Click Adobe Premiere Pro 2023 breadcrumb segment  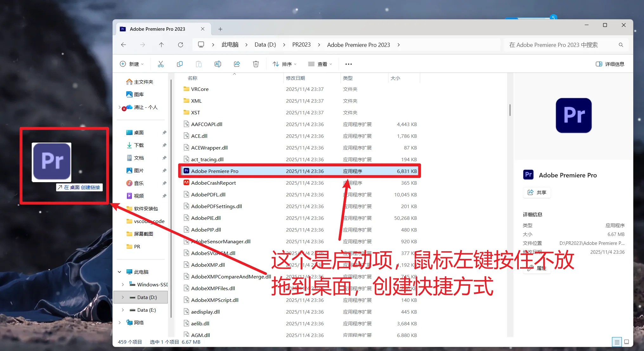pos(359,45)
